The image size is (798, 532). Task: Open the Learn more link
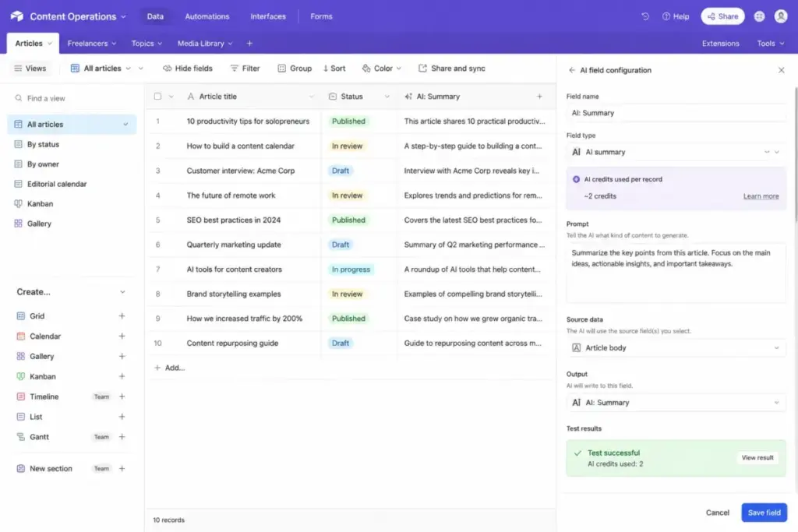pyautogui.click(x=761, y=196)
